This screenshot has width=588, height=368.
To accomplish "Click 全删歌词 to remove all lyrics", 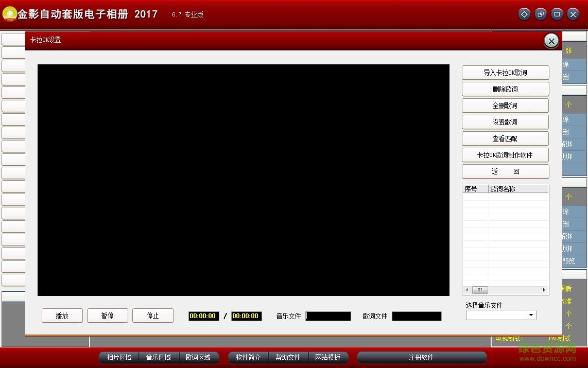I will pos(505,105).
